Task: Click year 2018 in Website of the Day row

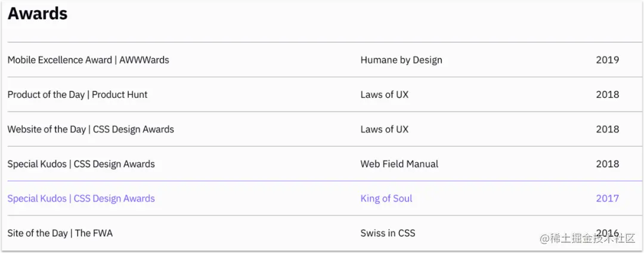Action: tap(608, 129)
